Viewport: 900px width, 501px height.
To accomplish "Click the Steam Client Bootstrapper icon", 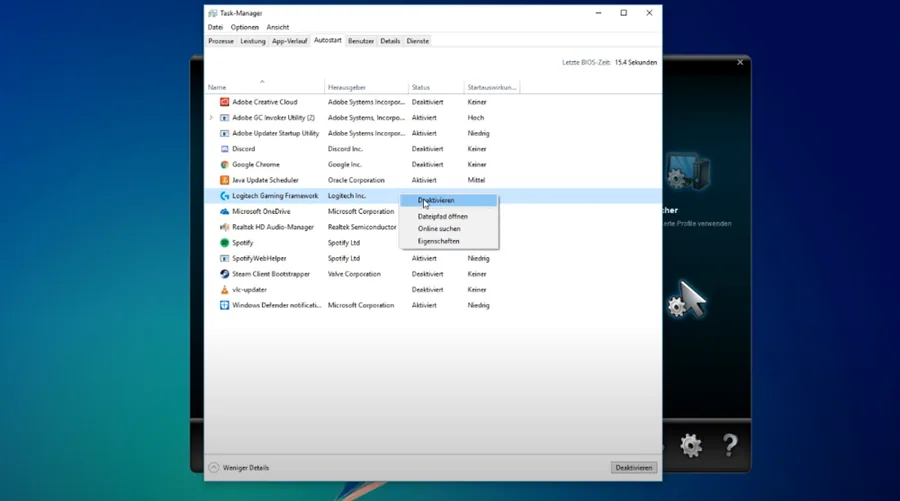I will (x=224, y=274).
